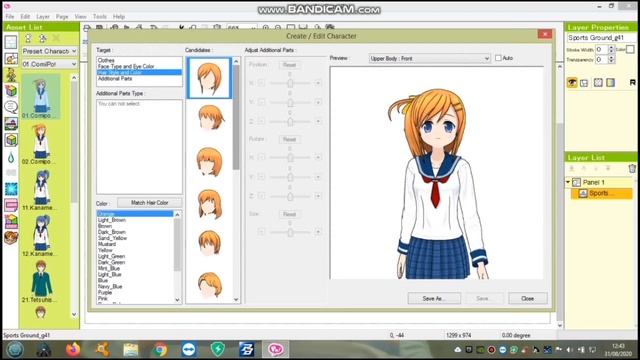The width and height of the screenshot is (640, 360).
Task: Open the speech balloon asset category
Action: (x=11, y=107)
